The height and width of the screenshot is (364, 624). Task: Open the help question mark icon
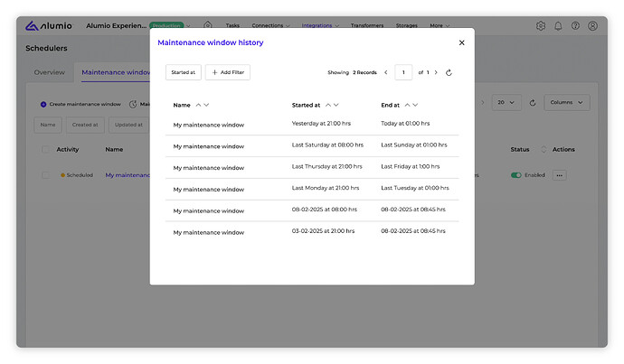pyautogui.click(x=575, y=26)
